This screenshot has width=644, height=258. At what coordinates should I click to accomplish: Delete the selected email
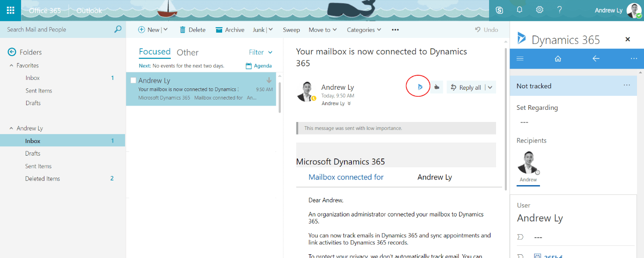[192, 29]
